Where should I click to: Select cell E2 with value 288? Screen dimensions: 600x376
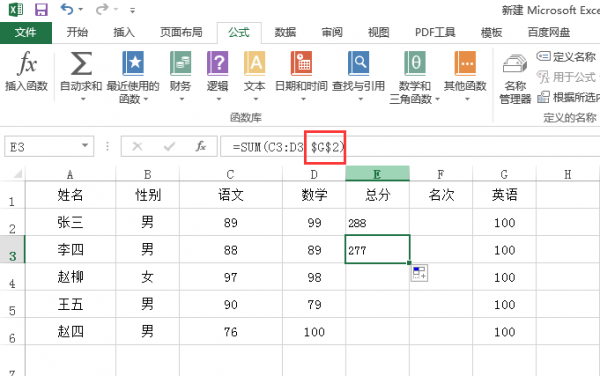[x=377, y=222]
